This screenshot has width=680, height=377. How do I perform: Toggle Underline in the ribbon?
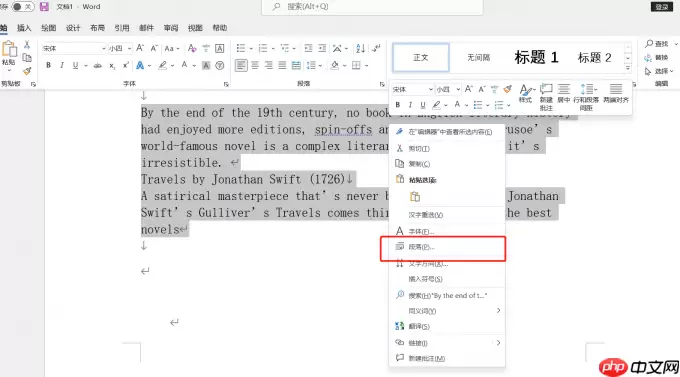(x=75, y=66)
